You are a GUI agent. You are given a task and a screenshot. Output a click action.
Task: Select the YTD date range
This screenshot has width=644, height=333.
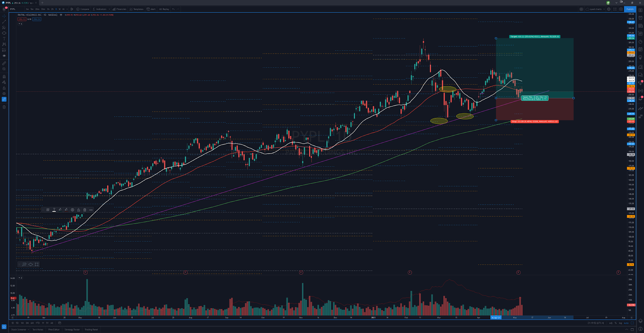37,323
